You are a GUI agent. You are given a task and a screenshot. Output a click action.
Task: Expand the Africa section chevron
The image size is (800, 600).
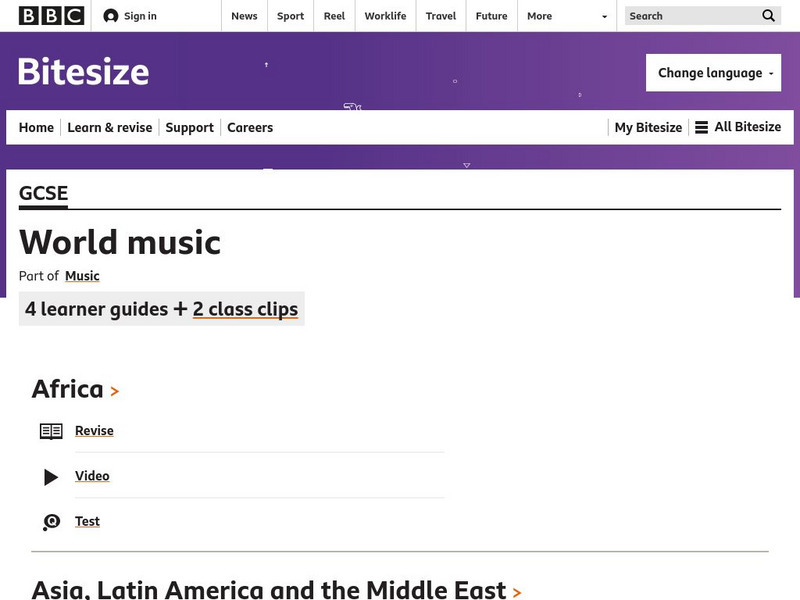(115, 392)
